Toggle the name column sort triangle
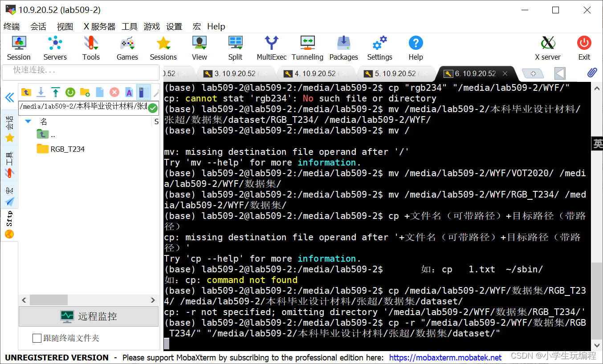Viewport: 603px width, 364px height. point(28,121)
